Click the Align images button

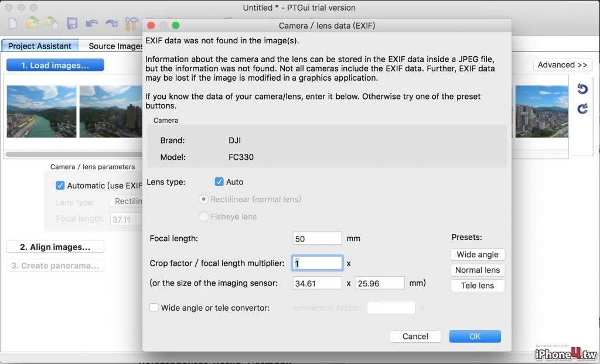coord(55,246)
